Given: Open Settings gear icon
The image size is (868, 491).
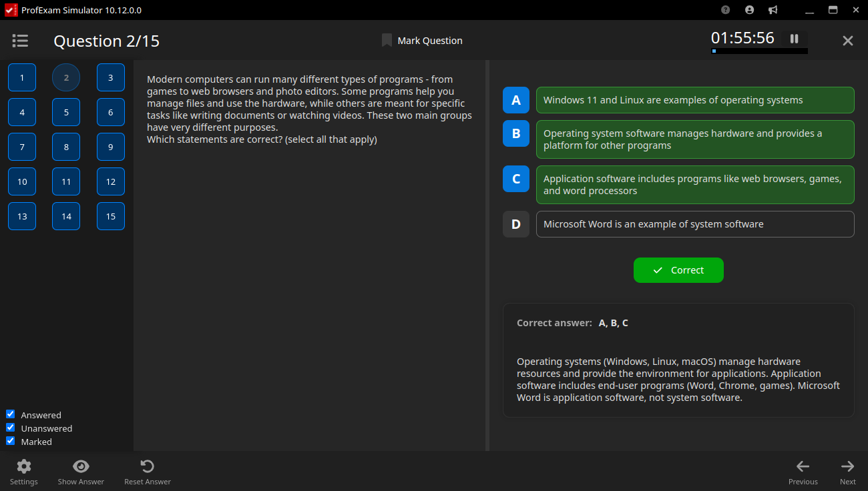Looking at the screenshot, I should [x=24, y=466].
